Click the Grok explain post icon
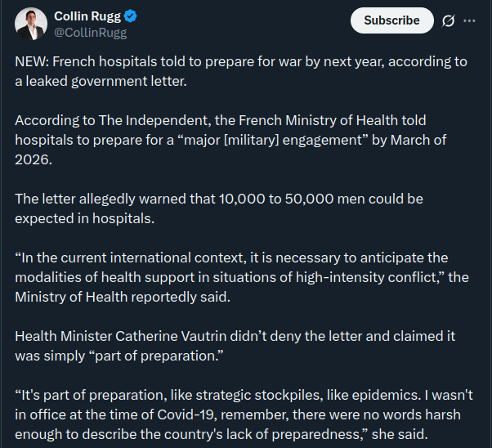 pos(447,20)
